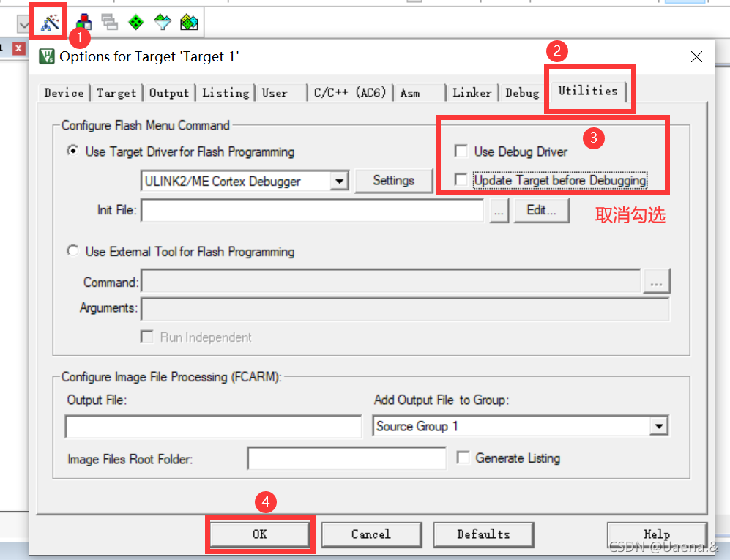Click the flash driver Settings button
Screen dimensions: 730x560
tap(393, 181)
